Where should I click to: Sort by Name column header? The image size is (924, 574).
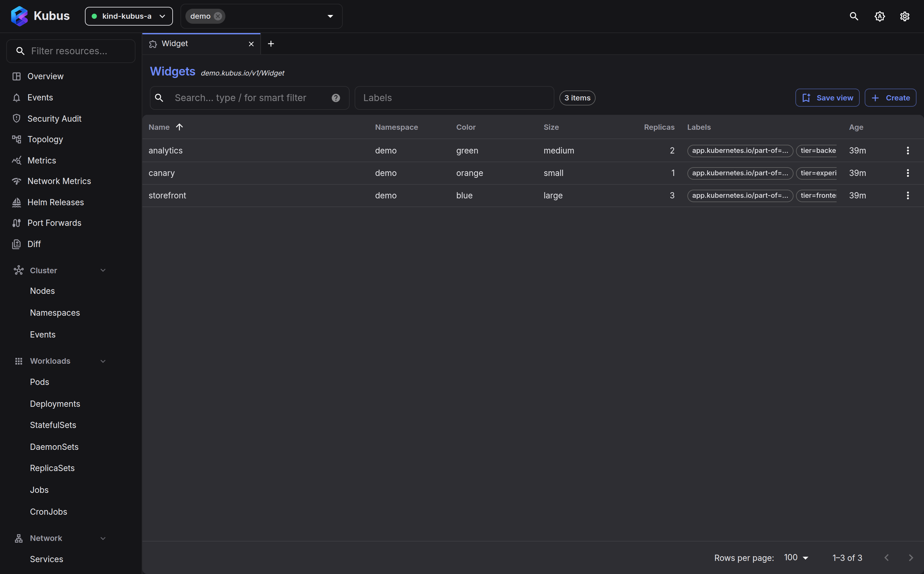(x=159, y=127)
